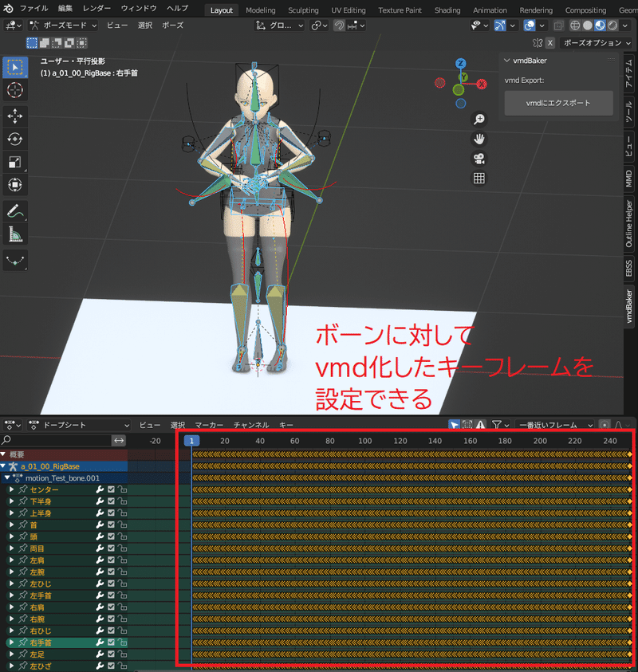Toggle mute checkbox for 下半身 channel
Viewport: 638px width, 672px height.
[111, 501]
